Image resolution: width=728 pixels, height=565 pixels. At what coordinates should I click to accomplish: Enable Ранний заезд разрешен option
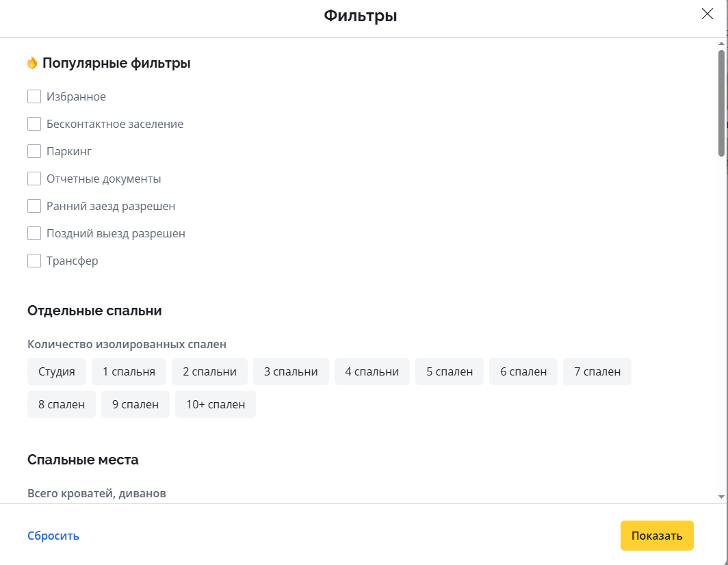(34, 206)
